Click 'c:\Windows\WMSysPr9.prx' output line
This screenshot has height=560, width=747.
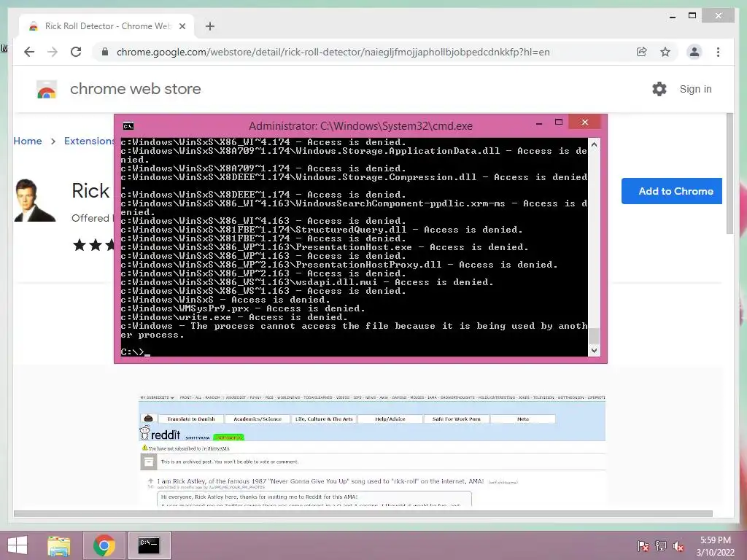click(x=243, y=308)
